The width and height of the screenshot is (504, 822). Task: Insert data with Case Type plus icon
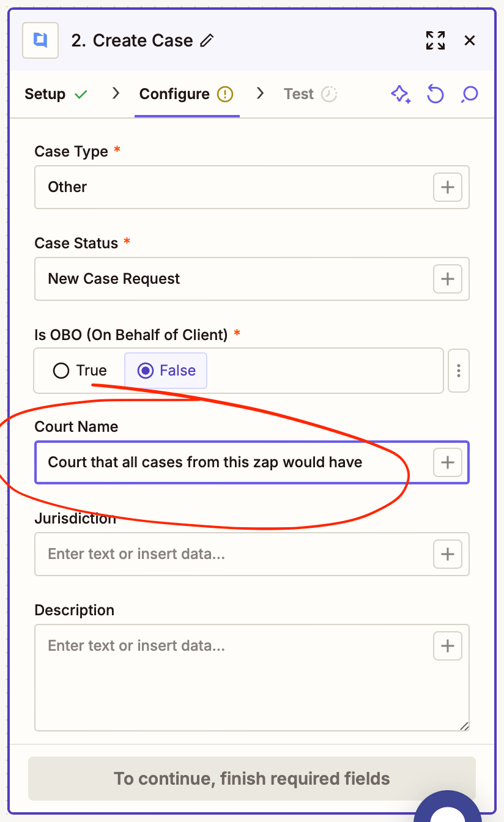pos(448,187)
